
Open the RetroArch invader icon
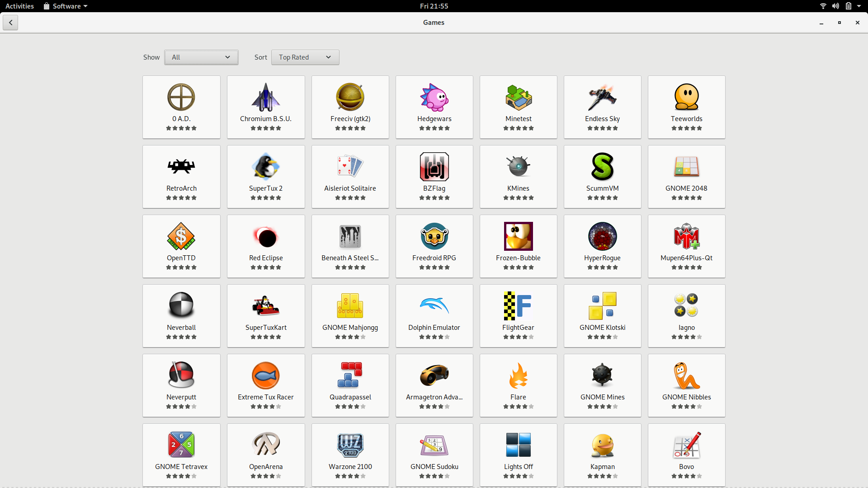coord(181,167)
